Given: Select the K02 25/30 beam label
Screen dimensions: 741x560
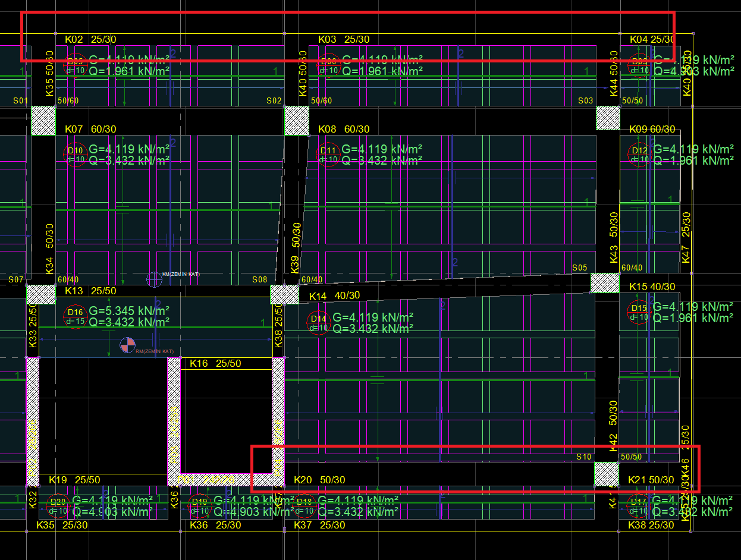Looking at the screenshot, I should click(90, 39).
